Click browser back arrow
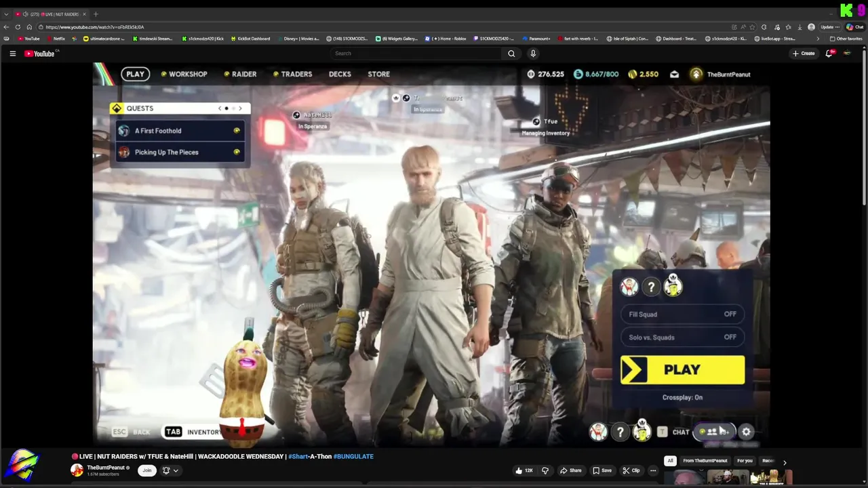Viewport: 868px width, 488px height. (x=7, y=27)
